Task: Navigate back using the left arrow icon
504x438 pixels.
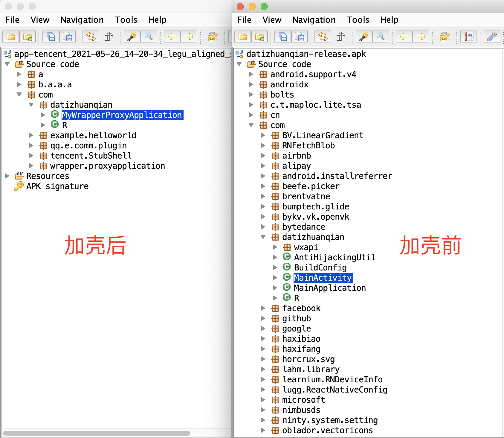Action: [x=171, y=36]
